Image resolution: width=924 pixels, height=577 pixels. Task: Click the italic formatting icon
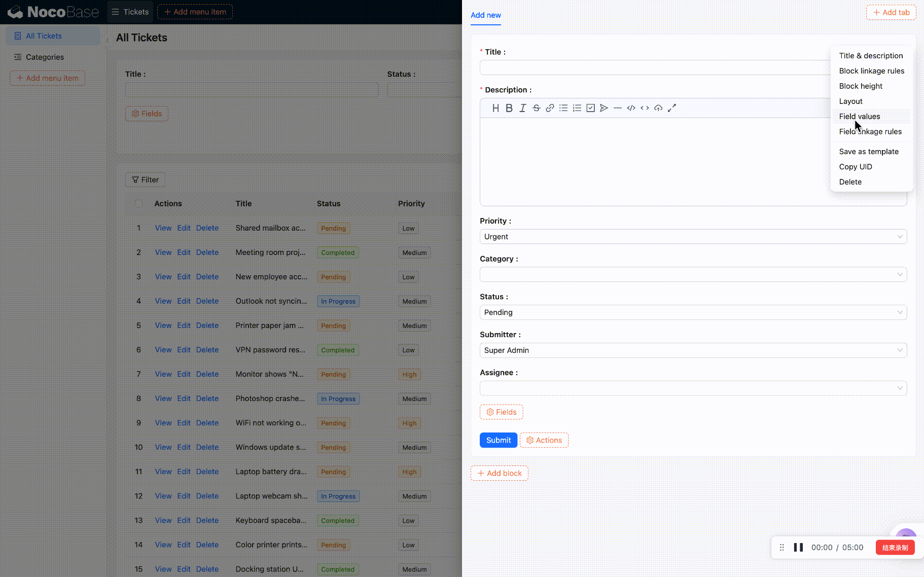tap(522, 108)
